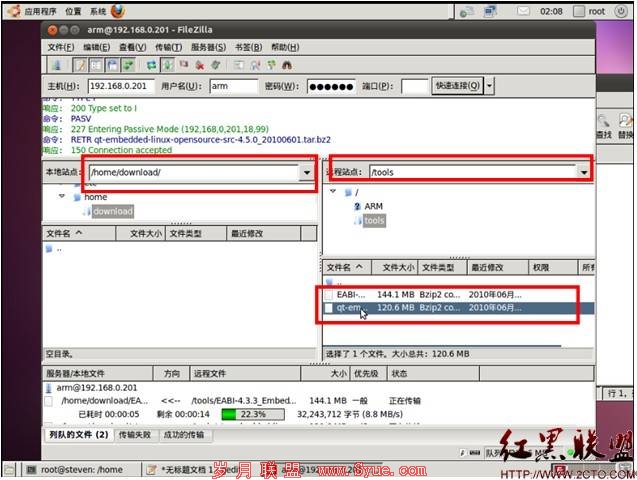Click the local path field /home/download/
This screenshot has width=637, height=480.
pos(194,172)
